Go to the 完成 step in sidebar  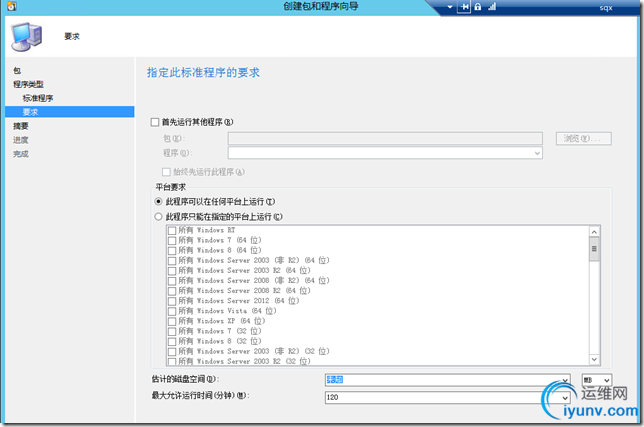[x=21, y=154]
